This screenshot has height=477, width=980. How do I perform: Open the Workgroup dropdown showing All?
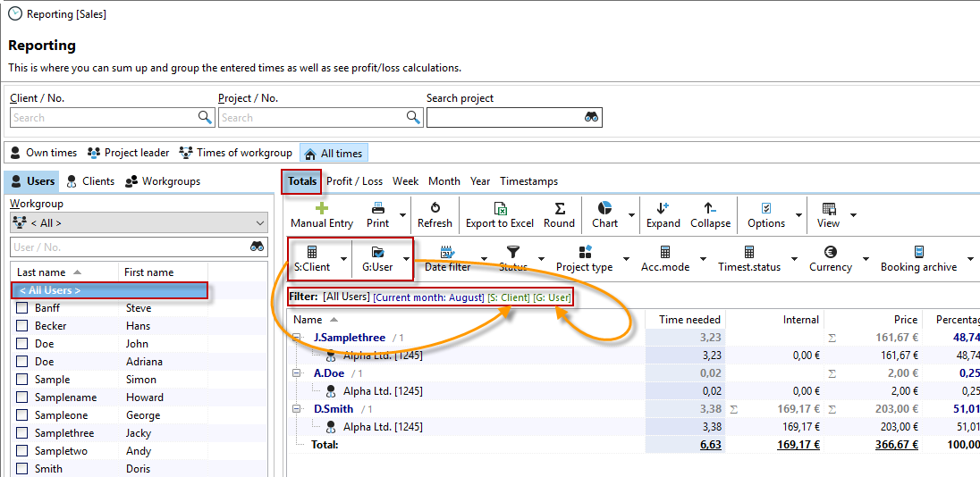click(x=139, y=223)
